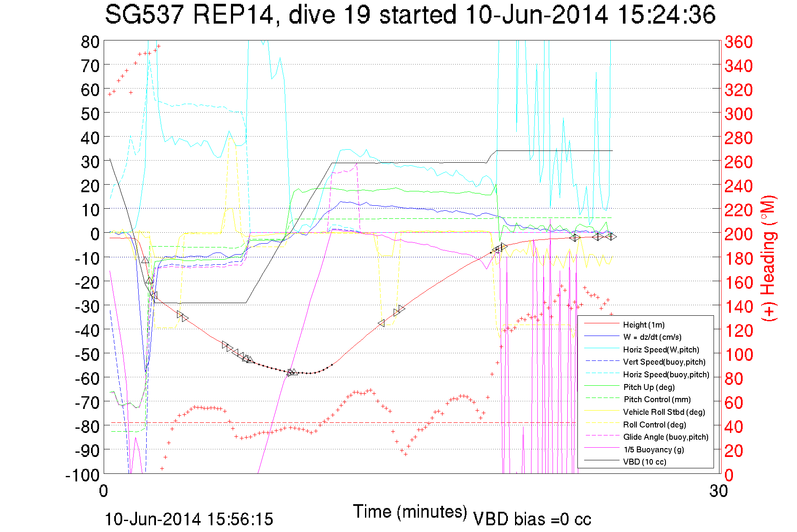
Task: Click 'Roll Control (deg)' legend entry
Action: point(654,425)
